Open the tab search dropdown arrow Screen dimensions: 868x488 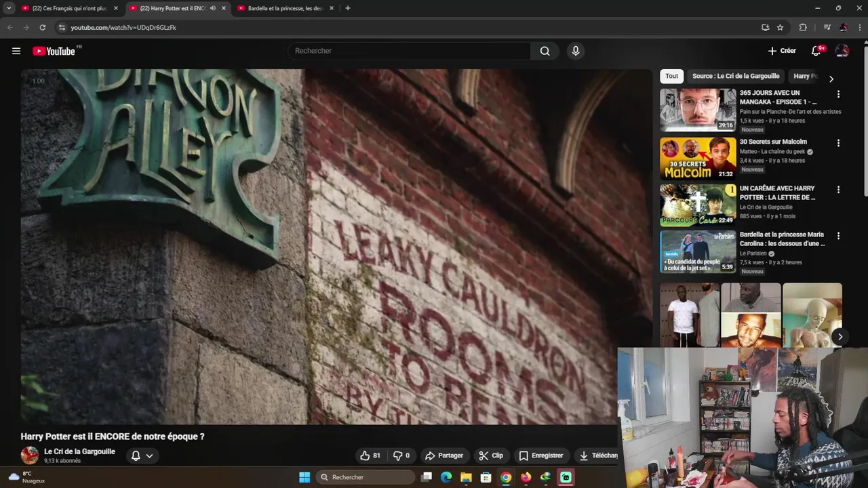9,8
